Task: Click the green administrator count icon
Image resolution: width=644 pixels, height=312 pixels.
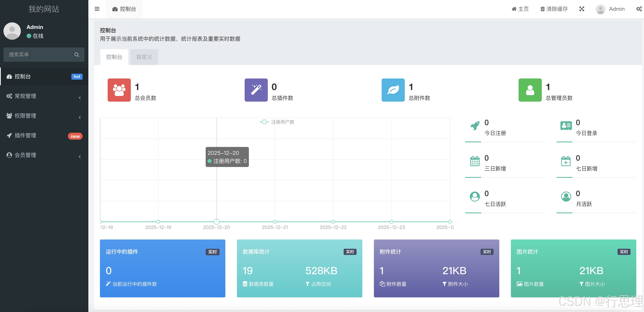Action: coord(530,90)
